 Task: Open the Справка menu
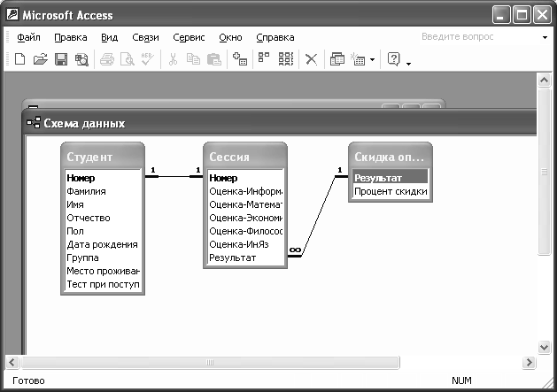[x=275, y=37]
